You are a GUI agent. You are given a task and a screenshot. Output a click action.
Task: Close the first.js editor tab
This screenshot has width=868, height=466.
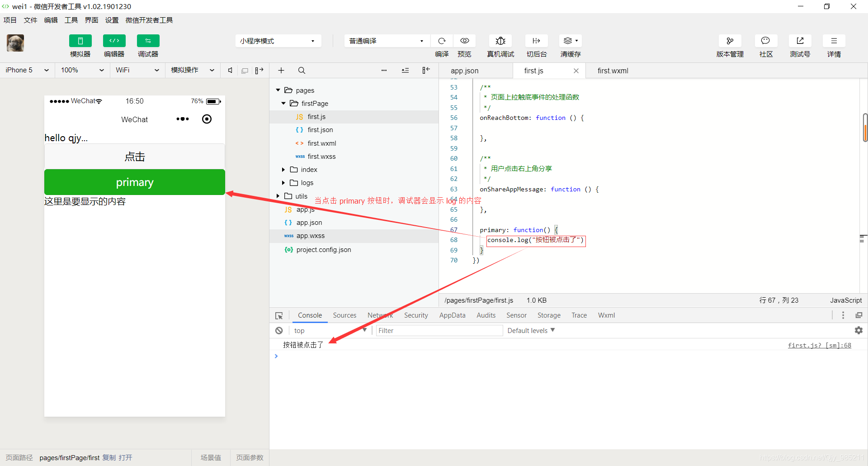coord(576,71)
